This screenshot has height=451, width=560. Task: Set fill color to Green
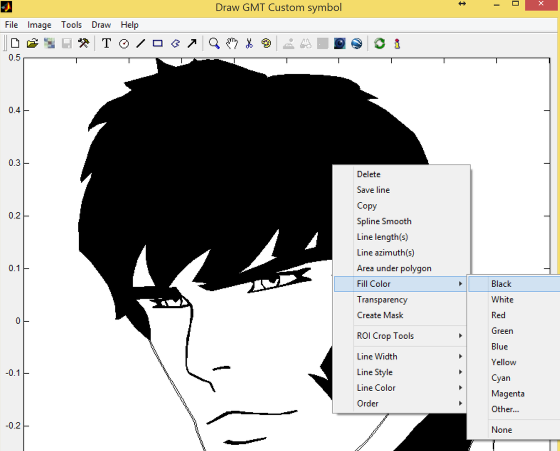514,331
